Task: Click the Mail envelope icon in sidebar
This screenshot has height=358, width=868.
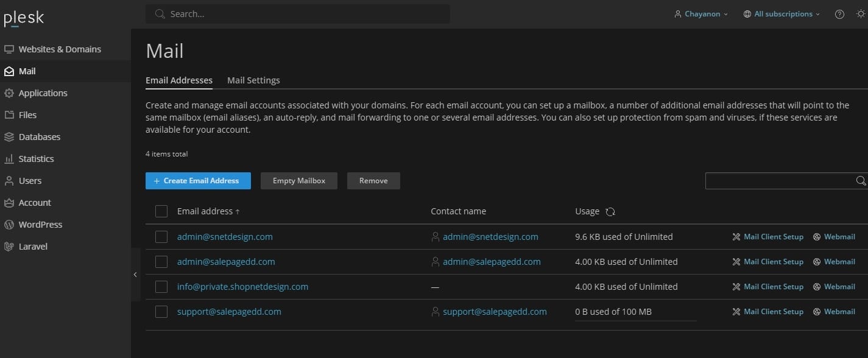Action: (9, 71)
